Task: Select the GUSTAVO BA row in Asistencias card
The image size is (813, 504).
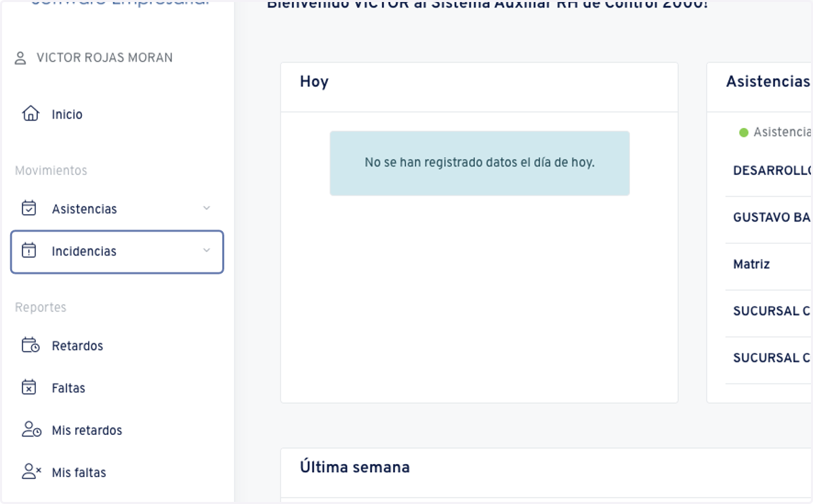Action: pyautogui.click(x=769, y=218)
